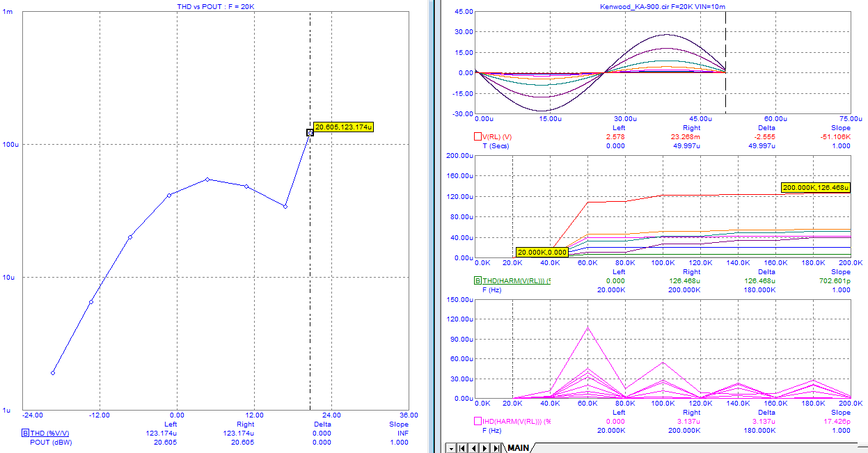This screenshot has width=868, height=453.
Task: Jump to last page tab with arrow
Action: pyautogui.click(x=496, y=448)
